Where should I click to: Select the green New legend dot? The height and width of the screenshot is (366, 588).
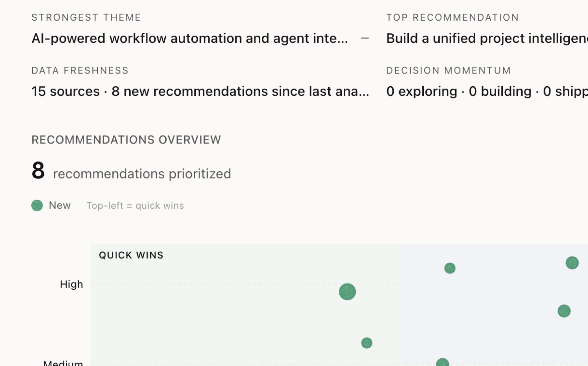[x=37, y=206]
